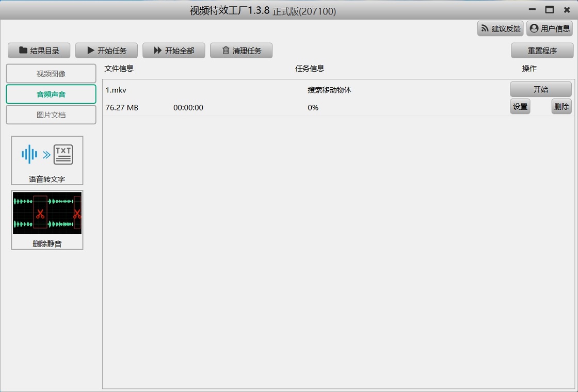
Task: Open the 结果目录 results folder button
Action: point(39,51)
